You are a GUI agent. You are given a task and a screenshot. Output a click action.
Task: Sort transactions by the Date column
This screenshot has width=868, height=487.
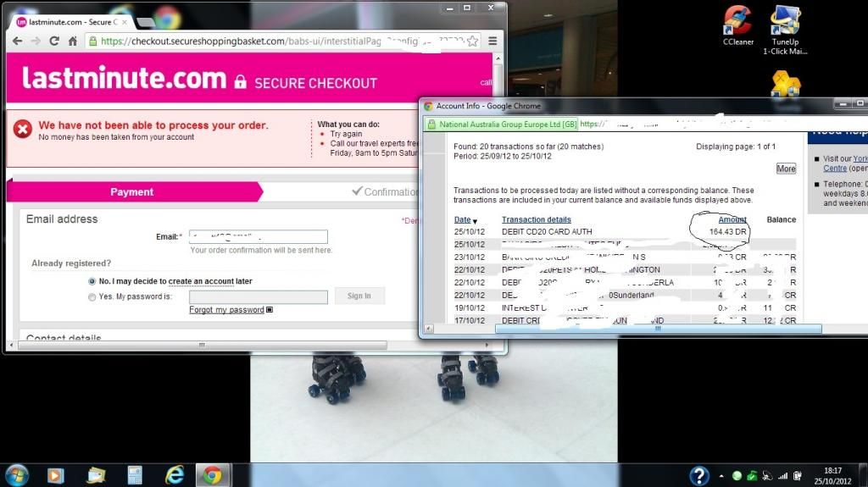click(x=462, y=220)
